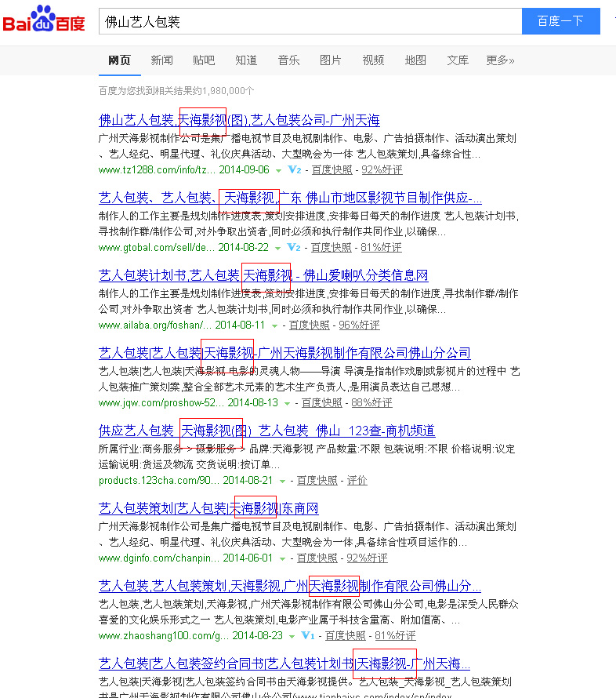
Task: Open 百度快照 for 123cha.com result
Action: [x=317, y=480]
